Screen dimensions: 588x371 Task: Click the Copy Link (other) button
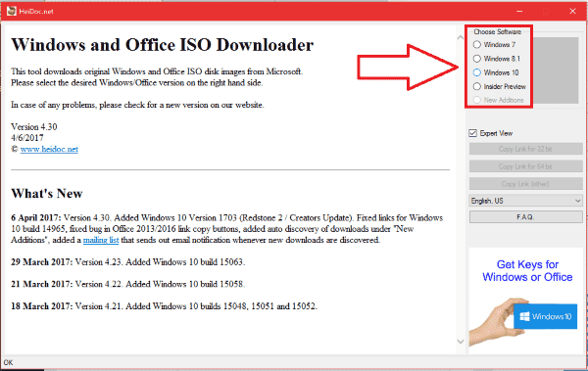pyautogui.click(x=525, y=184)
